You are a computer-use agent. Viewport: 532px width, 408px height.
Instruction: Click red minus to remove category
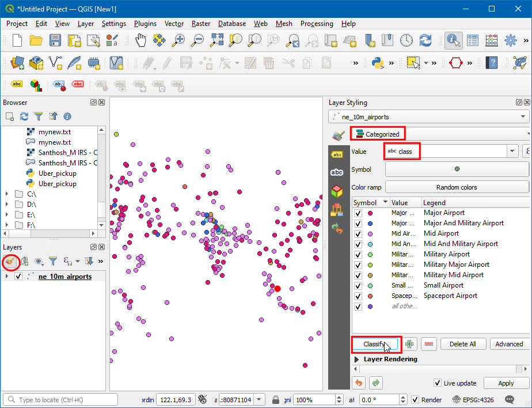pos(428,344)
